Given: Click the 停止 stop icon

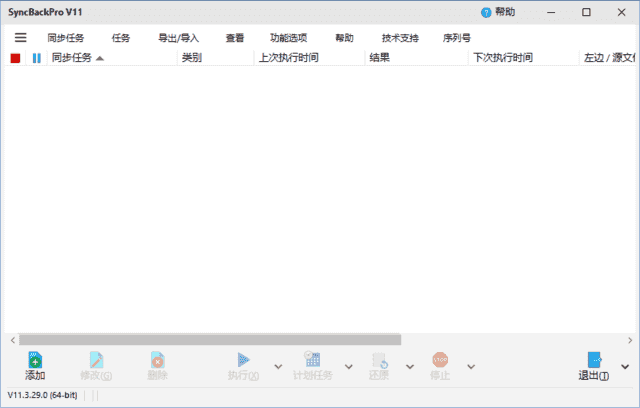Looking at the screenshot, I should point(440,360).
